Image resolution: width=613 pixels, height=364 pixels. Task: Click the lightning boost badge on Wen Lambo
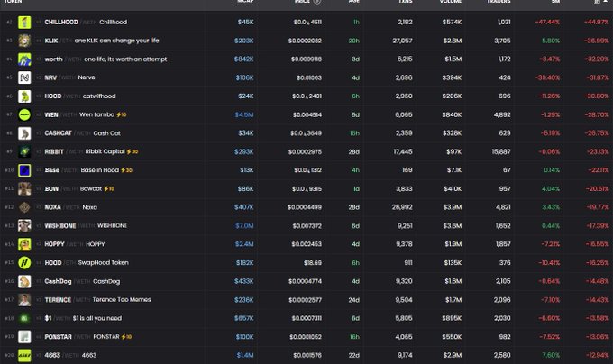coord(122,114)
